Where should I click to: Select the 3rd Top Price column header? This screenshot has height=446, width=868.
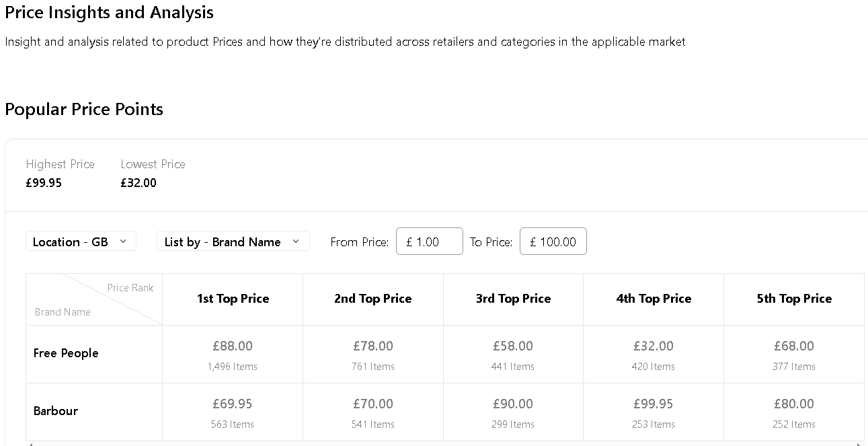513,299
